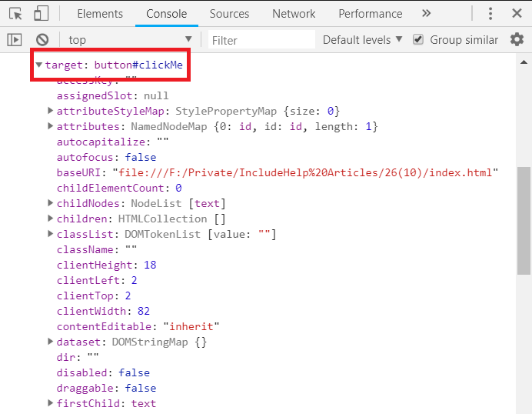Click the baseURI file path value

305,172
